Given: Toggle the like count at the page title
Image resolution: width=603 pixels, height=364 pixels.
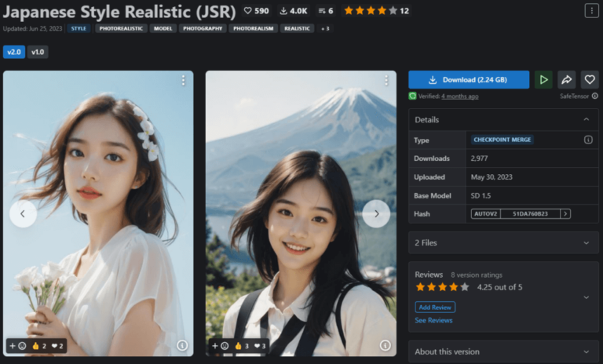Looking at the screenshot, I should point(256,11).
